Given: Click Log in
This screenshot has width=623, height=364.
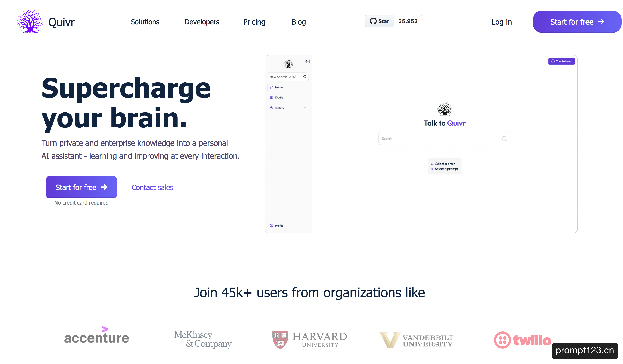Looking at the screenshot, I should [x=502, y=22].
